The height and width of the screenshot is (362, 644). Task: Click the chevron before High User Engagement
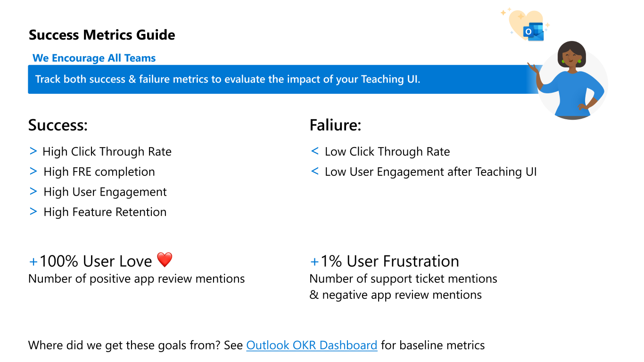click(33, 192)
